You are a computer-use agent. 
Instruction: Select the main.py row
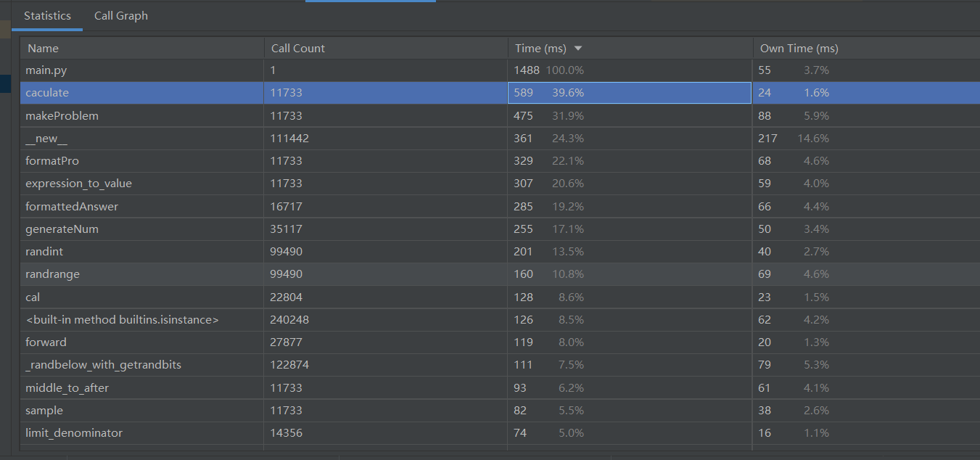click(46, 70)
